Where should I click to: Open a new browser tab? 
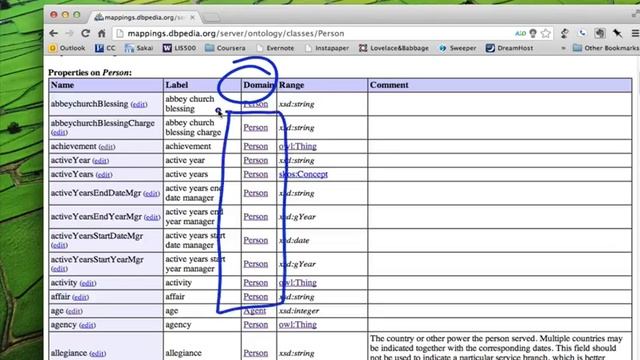(211, 18)
